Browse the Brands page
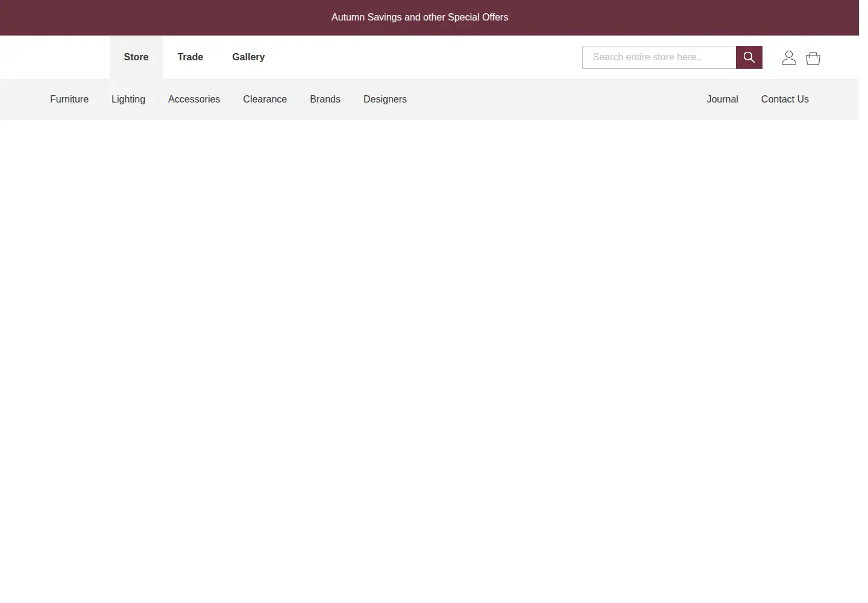 coord(325,99)
